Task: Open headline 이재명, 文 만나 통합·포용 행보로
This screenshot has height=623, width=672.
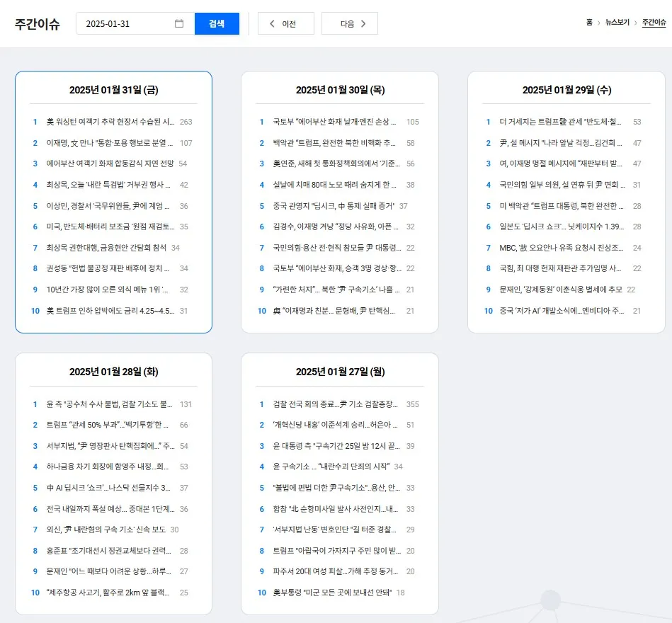Action: pyautogui.click(x=109, y=143)
